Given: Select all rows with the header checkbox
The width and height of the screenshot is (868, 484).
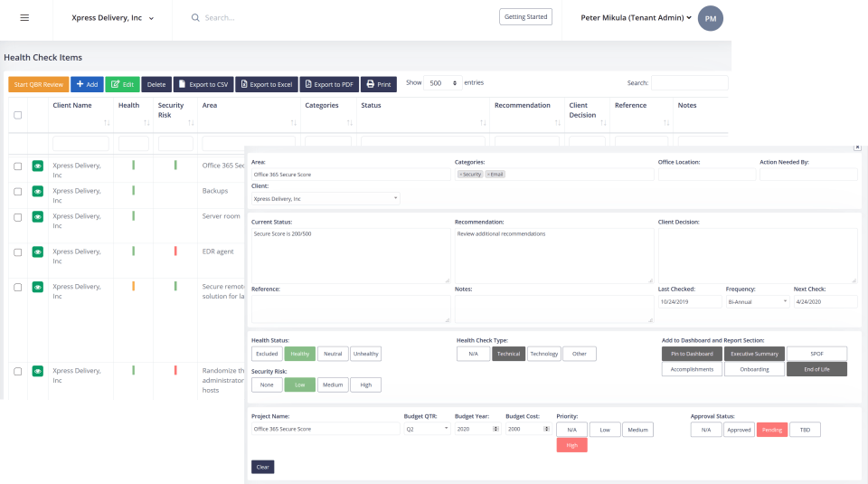Looking at the screenshot, I should click(x=18, y=115).
